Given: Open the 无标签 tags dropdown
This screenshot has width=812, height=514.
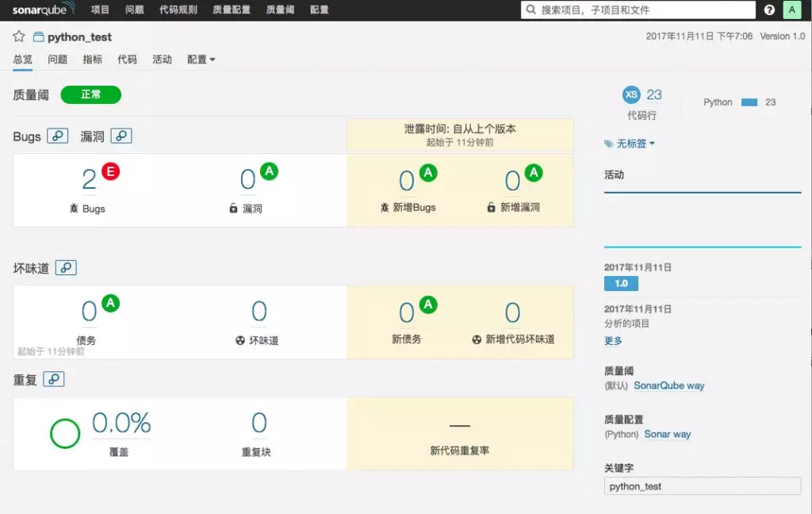Looking at the screenshot, I should (x=630, y=144).
